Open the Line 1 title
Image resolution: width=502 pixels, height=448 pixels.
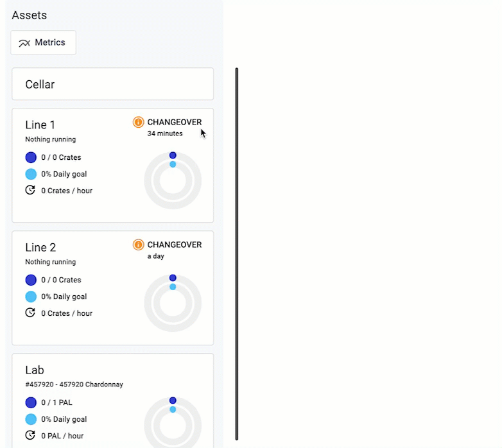40,125
